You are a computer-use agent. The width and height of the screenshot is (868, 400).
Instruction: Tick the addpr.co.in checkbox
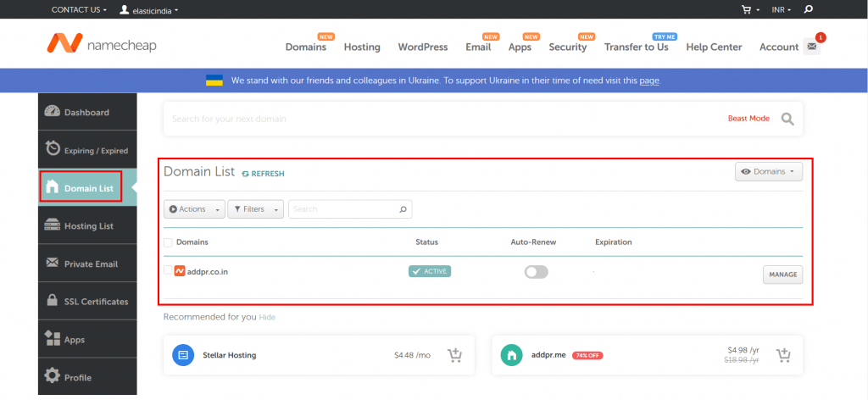point(168,270)
